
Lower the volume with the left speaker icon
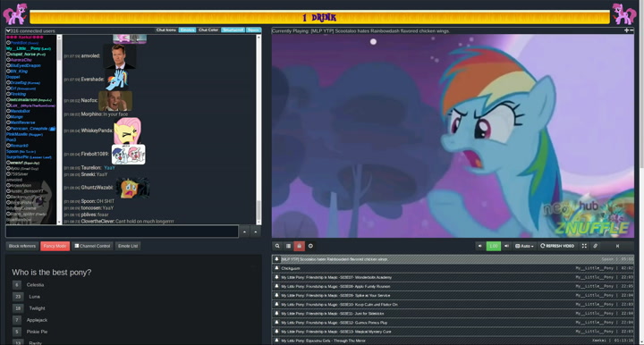pyautogui.click(x=479, y=246)
